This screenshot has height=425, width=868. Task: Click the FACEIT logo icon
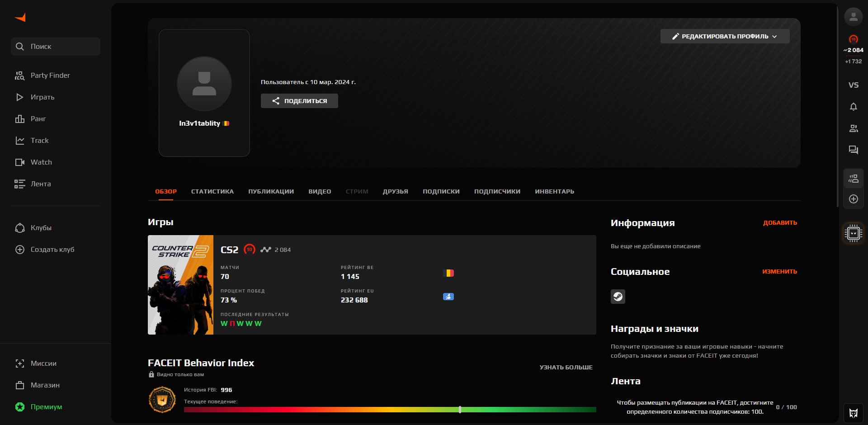pos(20,18)
